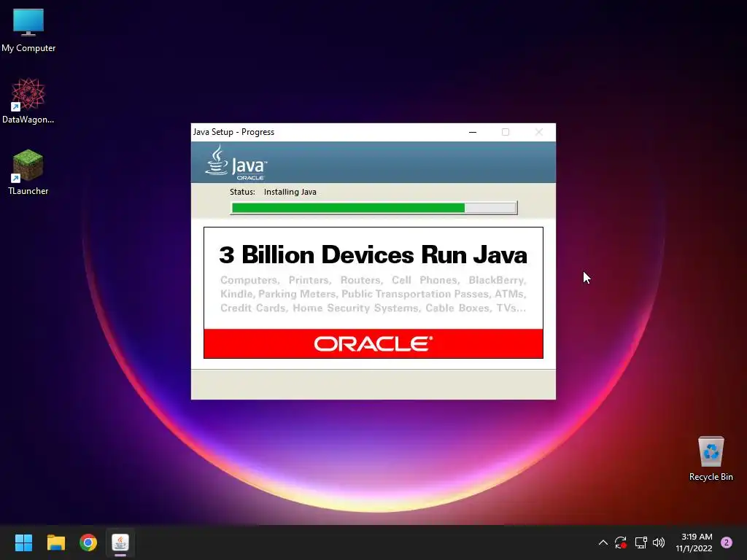Open network settings tray icon
The image size is (747, 560).
pyautogui.click(x=640, y=542)
